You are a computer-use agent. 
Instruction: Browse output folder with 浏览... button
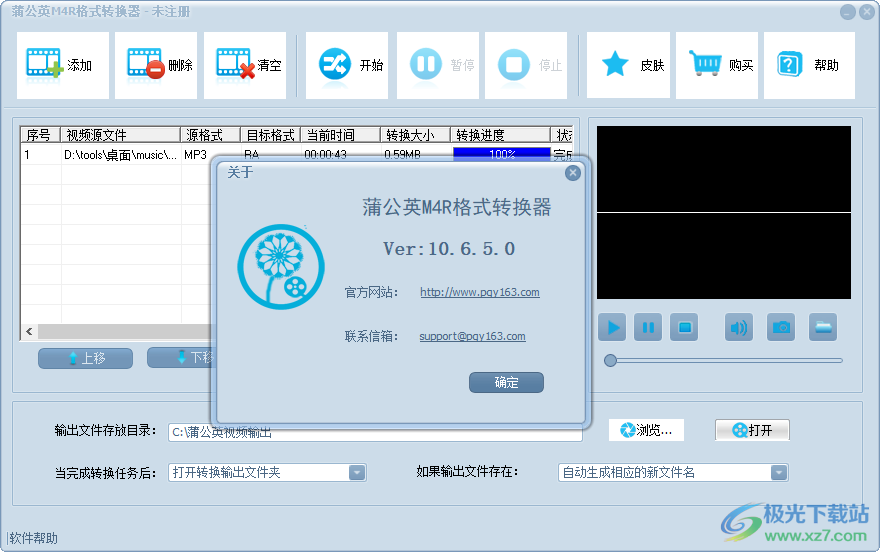(x=647, y=430)
